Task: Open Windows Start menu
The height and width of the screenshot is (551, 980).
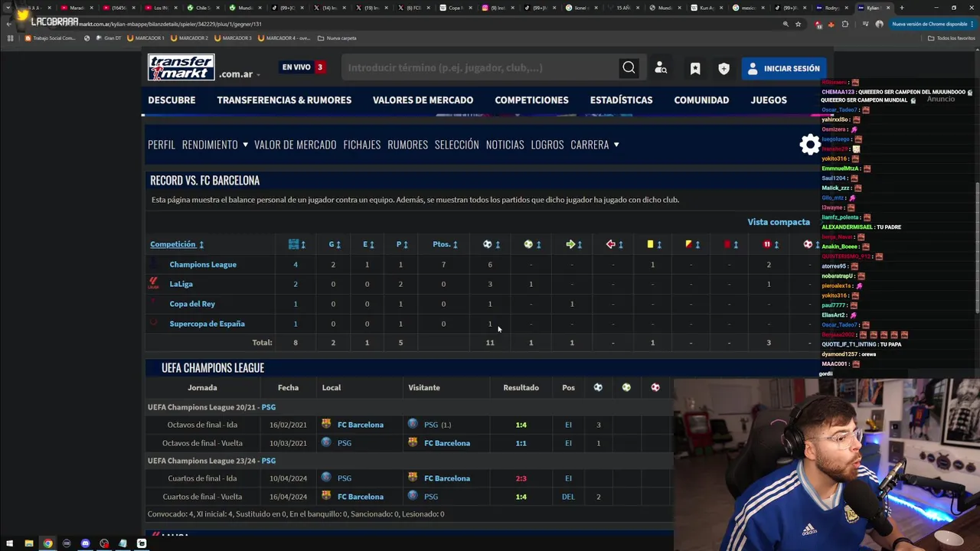Action: point(10,543)
